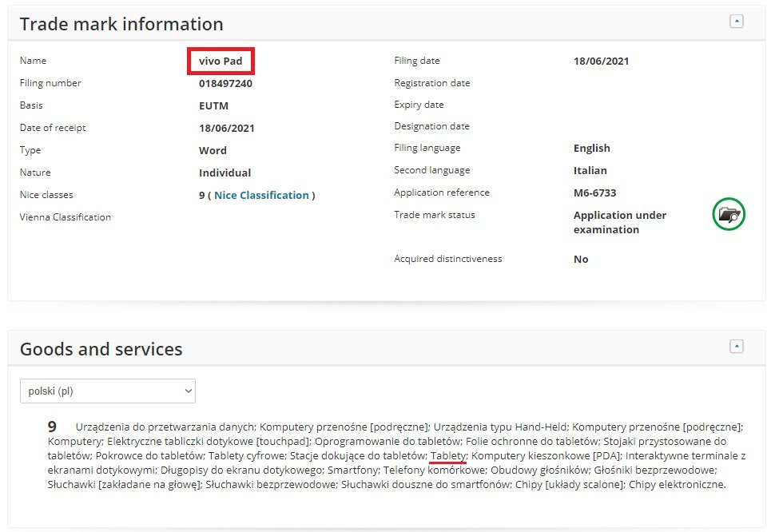Viewport: 775px width, 532px height.
Task: Click the word Smartfony in the goods list
Action: pos(352,470)
